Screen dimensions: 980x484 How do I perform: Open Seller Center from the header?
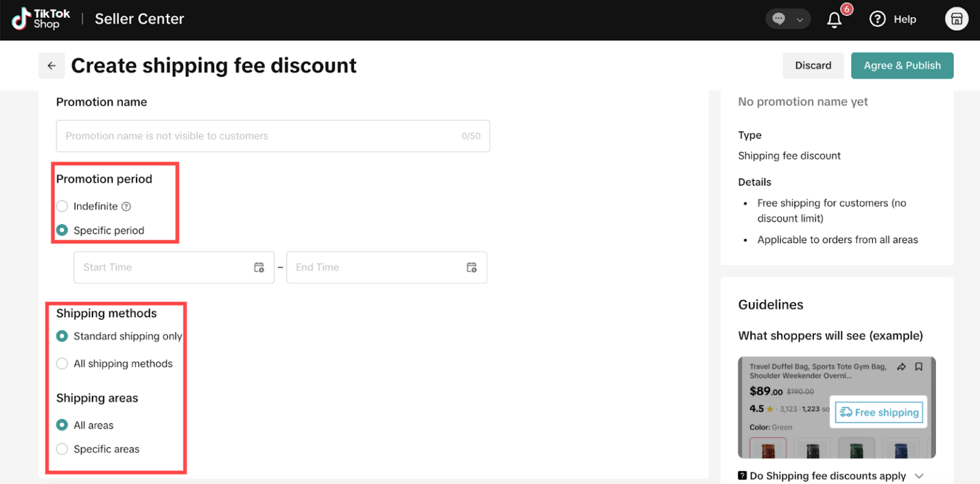click(x=139, y=19)
